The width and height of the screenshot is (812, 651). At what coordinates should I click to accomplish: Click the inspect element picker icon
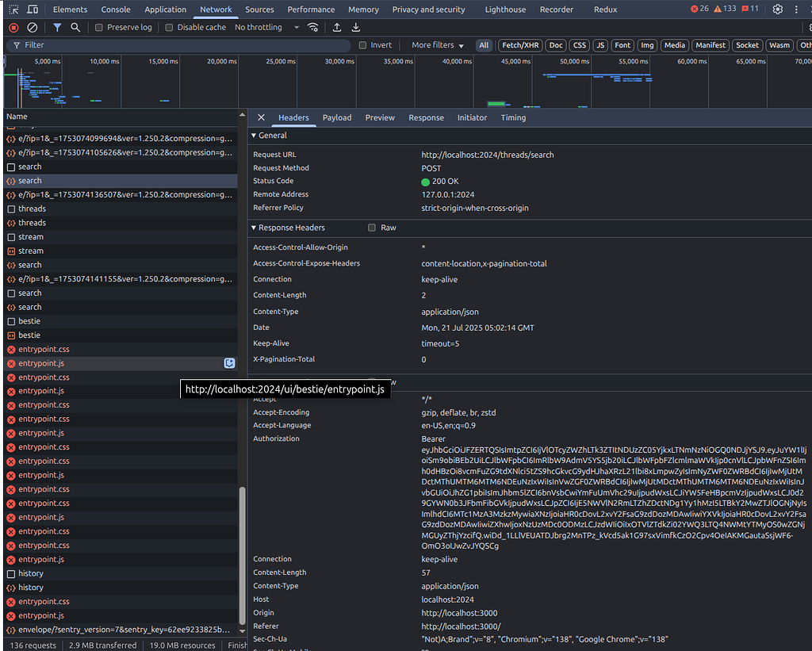coord(13,10)
